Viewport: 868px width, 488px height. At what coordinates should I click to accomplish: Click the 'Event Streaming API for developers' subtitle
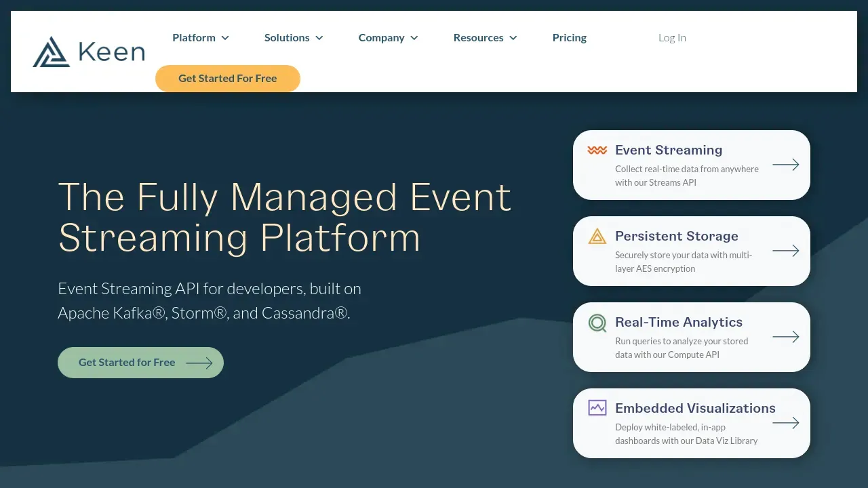210,301
